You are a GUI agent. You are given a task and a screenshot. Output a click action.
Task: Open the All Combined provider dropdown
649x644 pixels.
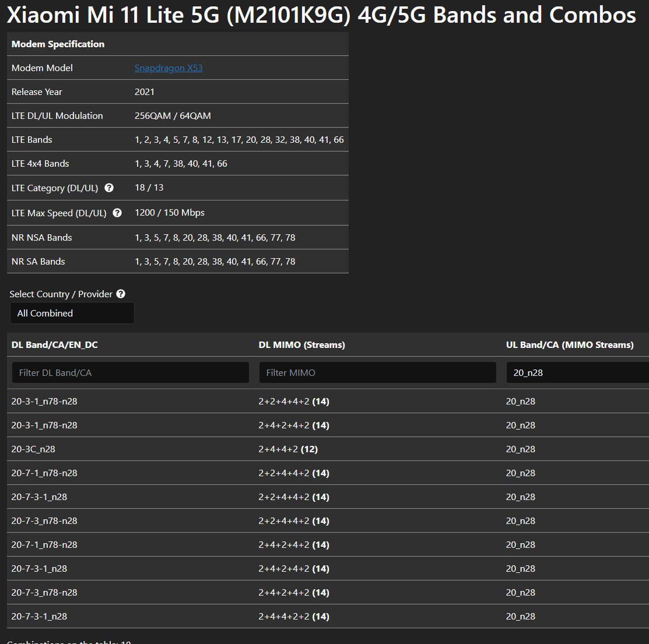[x=72, y=314]
